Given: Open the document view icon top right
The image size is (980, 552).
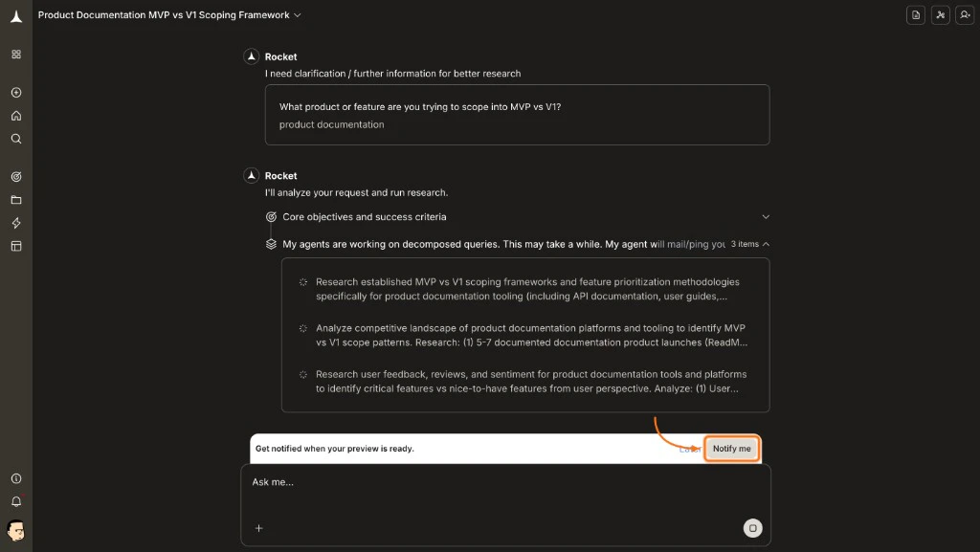Looking at the screenshot, I should coord(916,15).
